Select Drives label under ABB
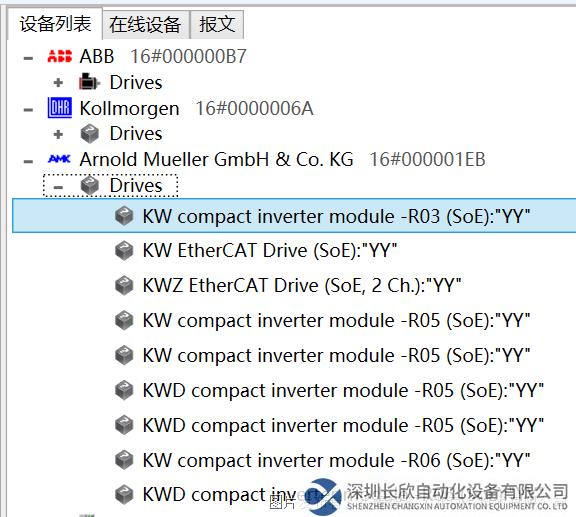The image size is (576, 517). tap(136, 82)
